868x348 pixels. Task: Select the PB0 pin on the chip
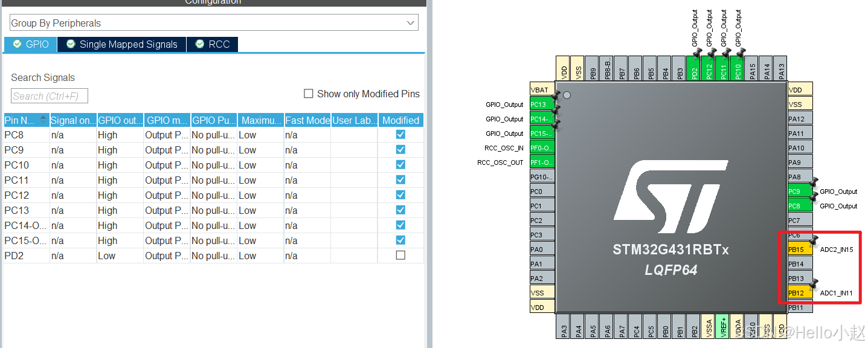665,326
